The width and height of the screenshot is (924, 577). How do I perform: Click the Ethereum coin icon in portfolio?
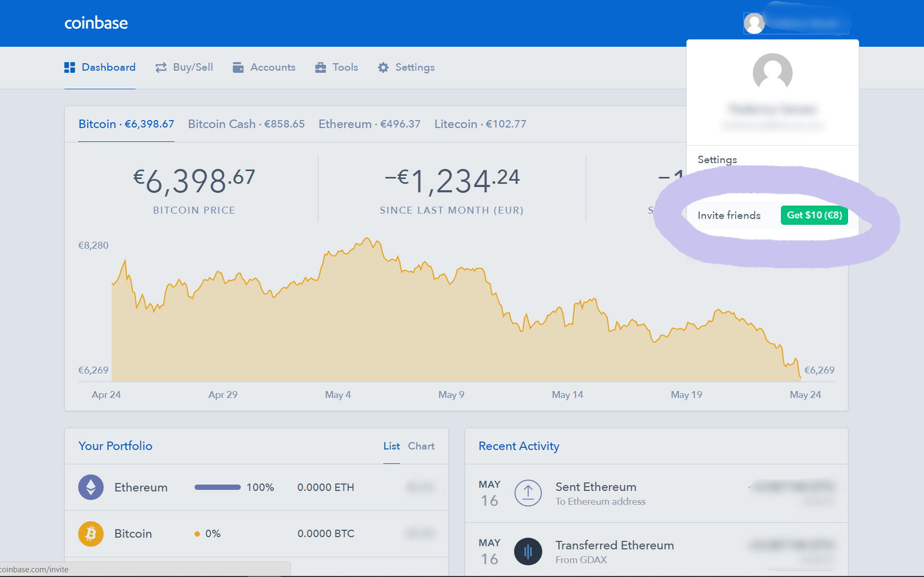pos(91,487)
